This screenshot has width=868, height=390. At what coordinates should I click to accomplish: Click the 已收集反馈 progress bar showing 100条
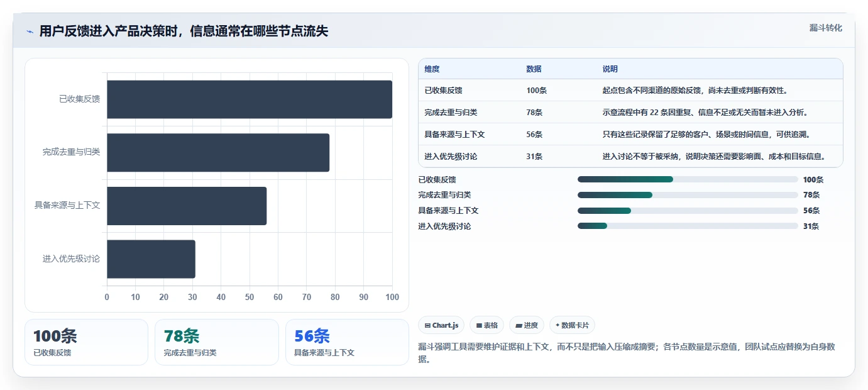(x=688, y=179)
